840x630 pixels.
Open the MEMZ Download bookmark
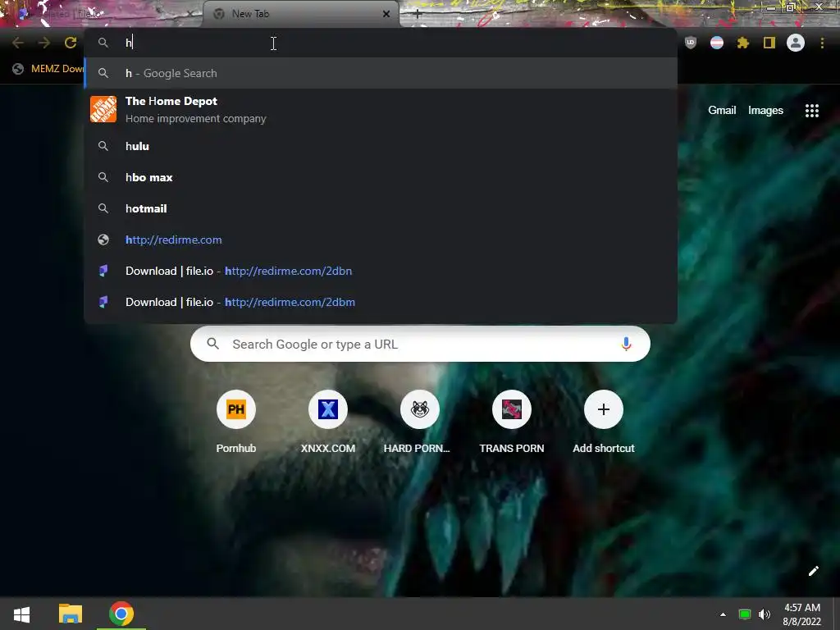[48, 69]
